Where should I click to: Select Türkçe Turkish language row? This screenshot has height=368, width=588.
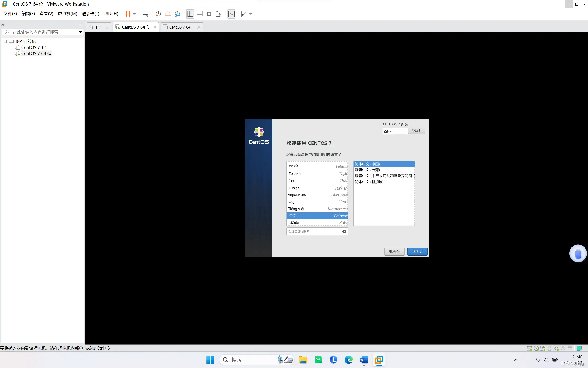317,188
